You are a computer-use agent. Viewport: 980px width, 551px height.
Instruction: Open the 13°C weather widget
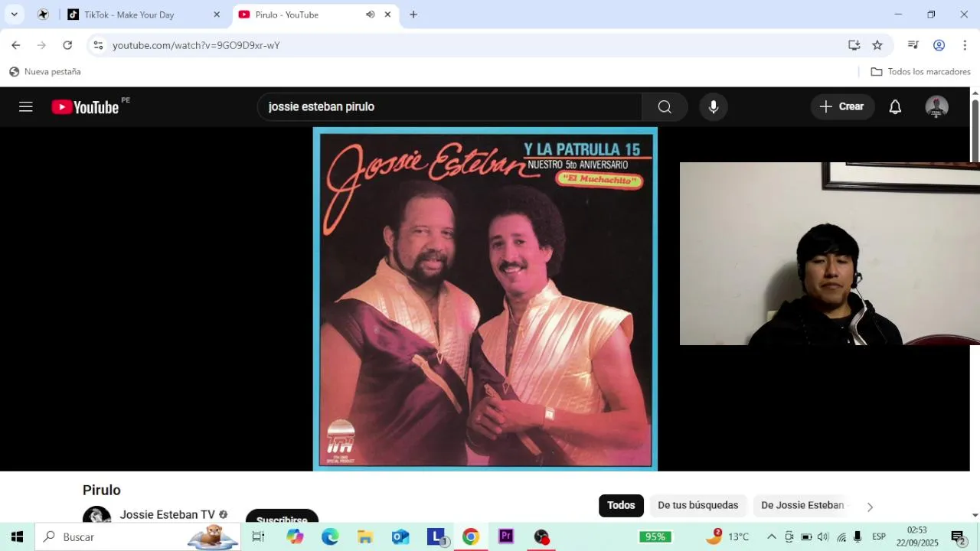728,537
